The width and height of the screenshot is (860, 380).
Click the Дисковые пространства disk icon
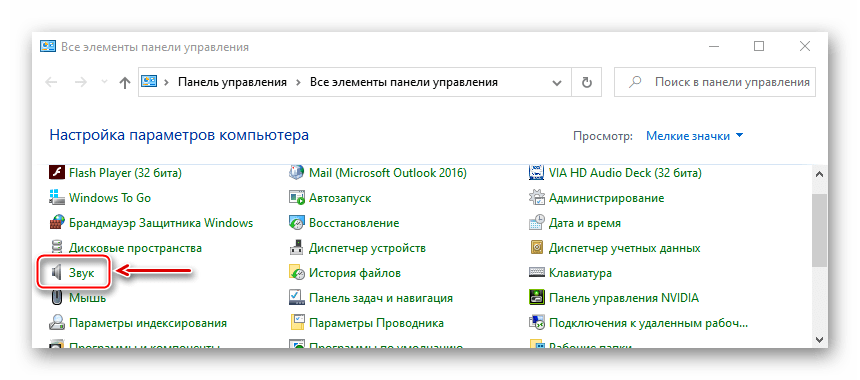56,248
